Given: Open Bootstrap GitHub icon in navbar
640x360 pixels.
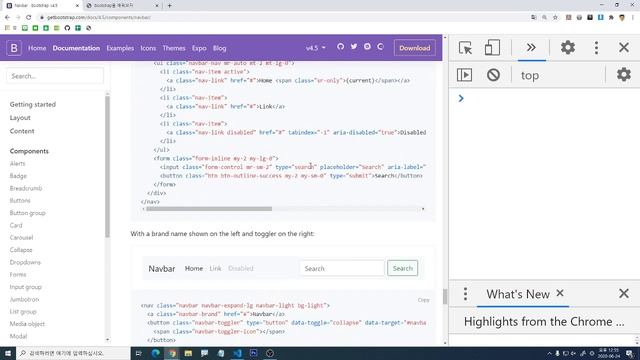Looking at the screenshot, I should click(x=340, y=47).
